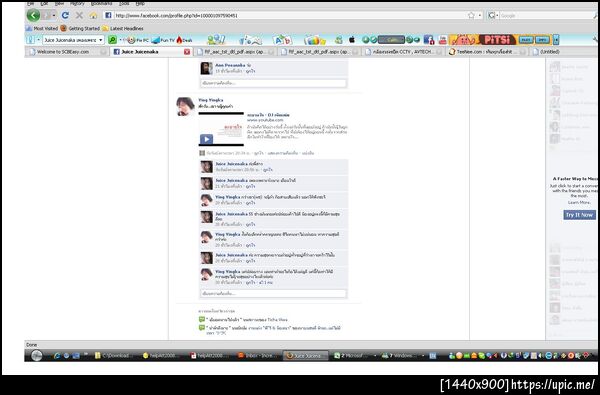Click the green Back navigation button
Viewport: 600px width, 395px height.
pos(33,15)
